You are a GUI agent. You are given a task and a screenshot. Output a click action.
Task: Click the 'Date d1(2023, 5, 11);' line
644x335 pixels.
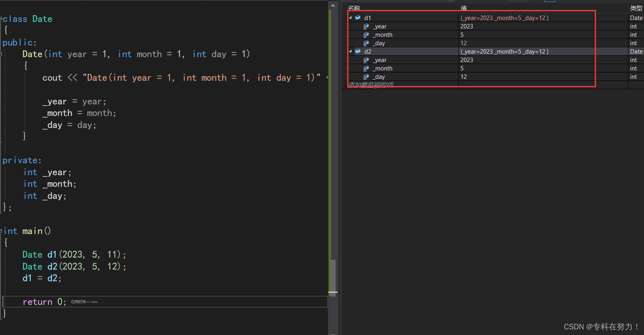pos(74,255)
